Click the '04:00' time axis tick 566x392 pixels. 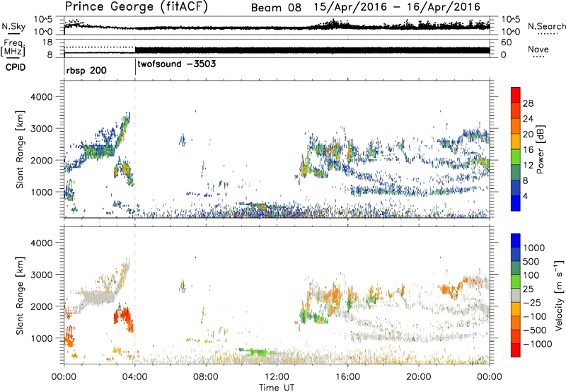[x=134, y=377]
